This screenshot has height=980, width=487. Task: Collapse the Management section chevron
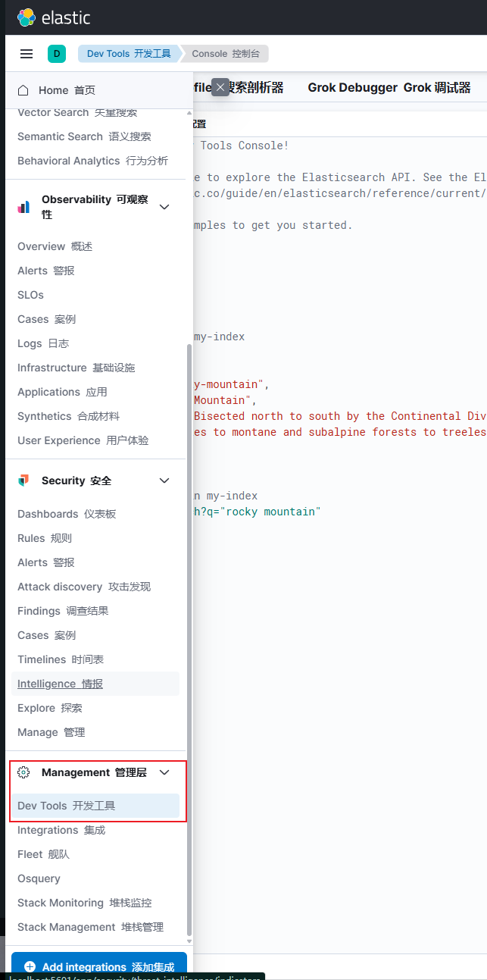(x=164, y=772)
